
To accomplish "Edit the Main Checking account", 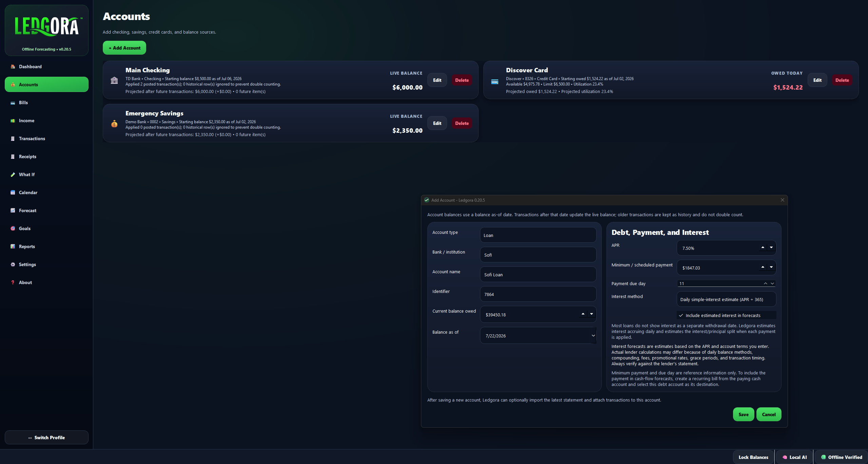I will coord(437,80).
